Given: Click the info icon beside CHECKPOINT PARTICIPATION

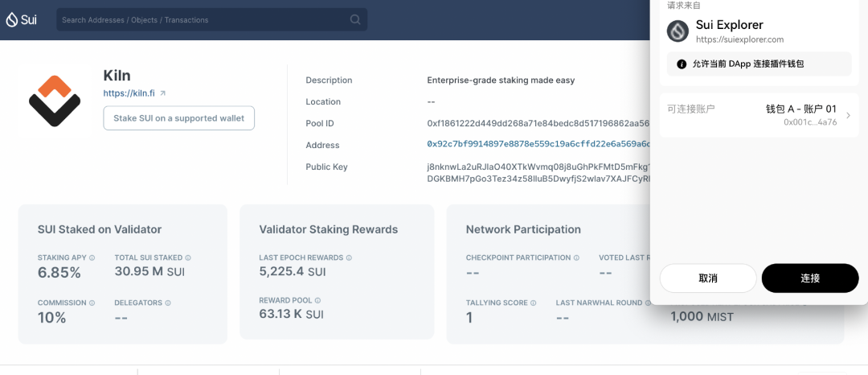Looking at the screenshot, I should 576,258.
